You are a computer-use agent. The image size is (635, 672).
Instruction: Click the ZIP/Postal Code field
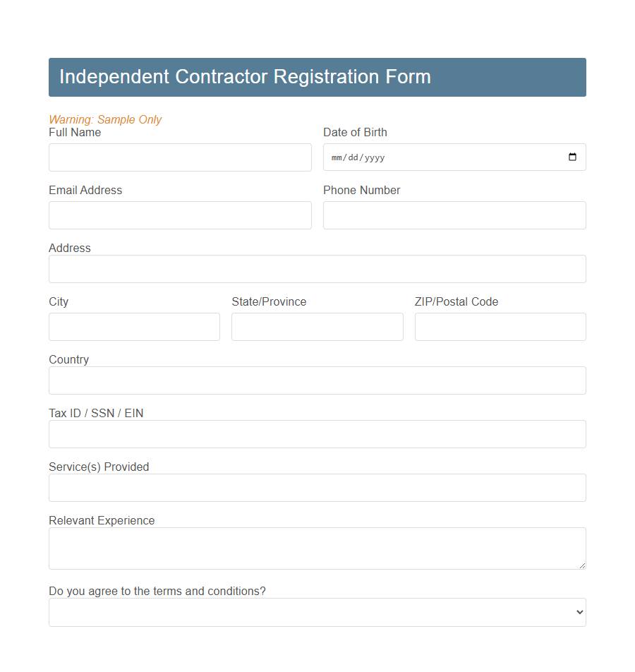click(x=500, y=327)
